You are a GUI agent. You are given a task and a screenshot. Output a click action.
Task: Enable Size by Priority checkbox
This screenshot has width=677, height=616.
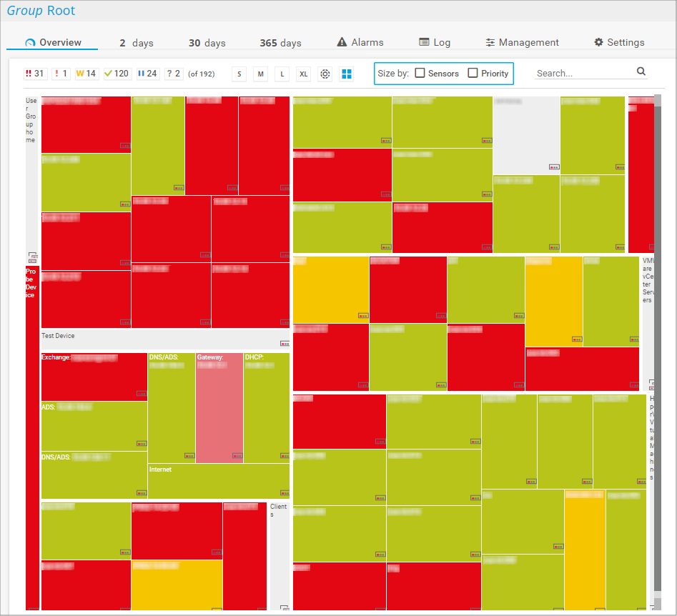coord(473,73)
